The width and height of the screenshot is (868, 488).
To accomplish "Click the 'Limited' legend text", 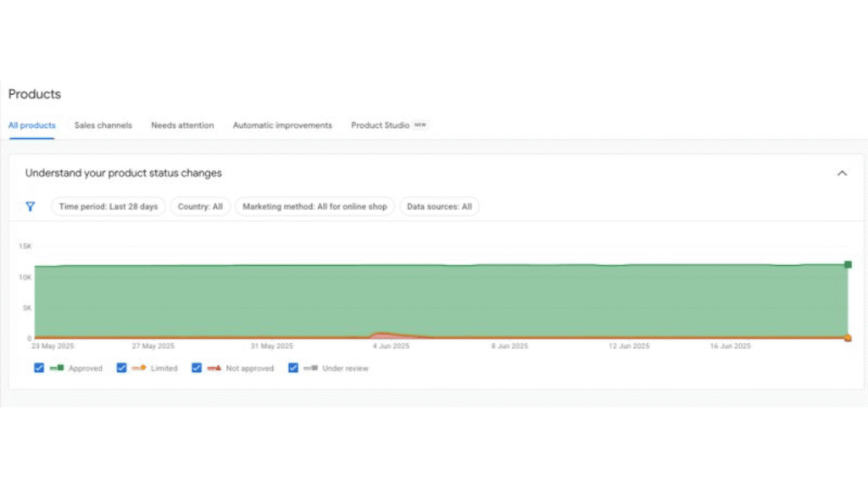I will [164, 369].
